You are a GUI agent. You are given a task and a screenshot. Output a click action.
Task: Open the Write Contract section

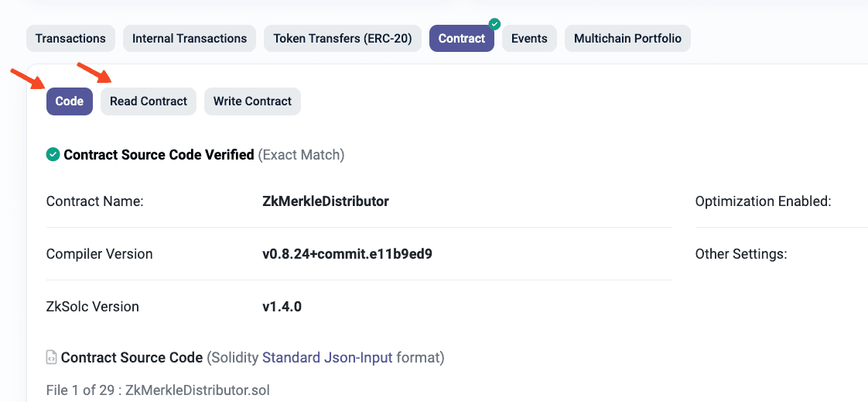pyautogui.click(x=252, y=101)
